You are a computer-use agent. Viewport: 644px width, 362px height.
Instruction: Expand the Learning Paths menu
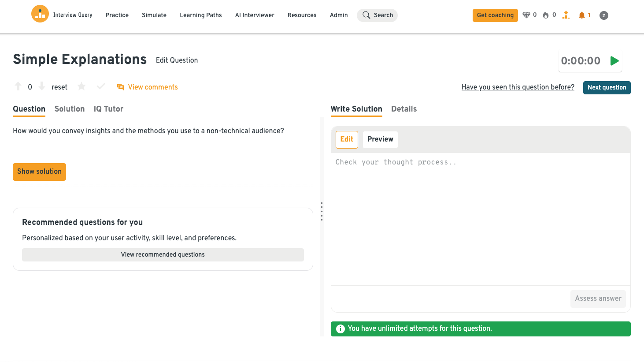point(201,15)
